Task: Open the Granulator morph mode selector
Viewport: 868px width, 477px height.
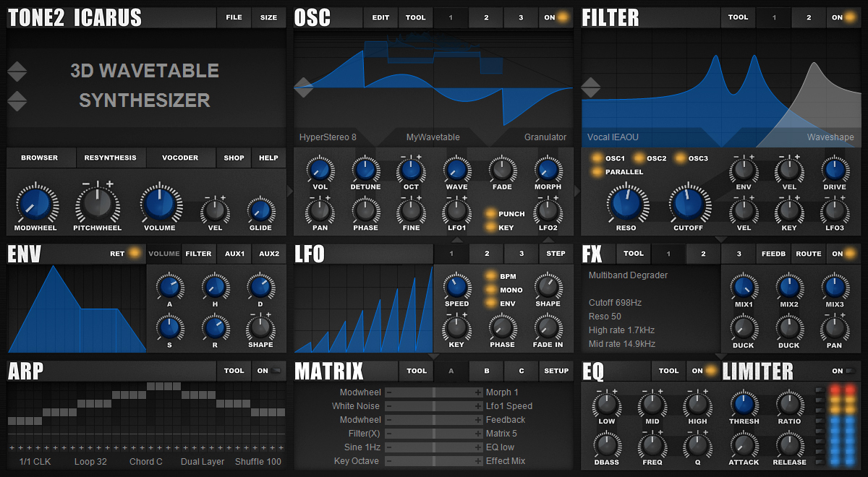Action: click(x=545, y=137)
